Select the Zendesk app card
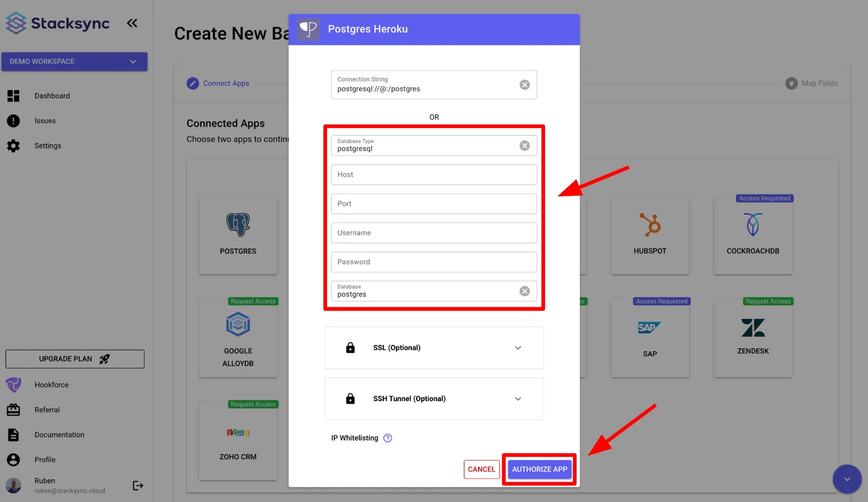This screenshot has height=502, width=868. (753, 338)
